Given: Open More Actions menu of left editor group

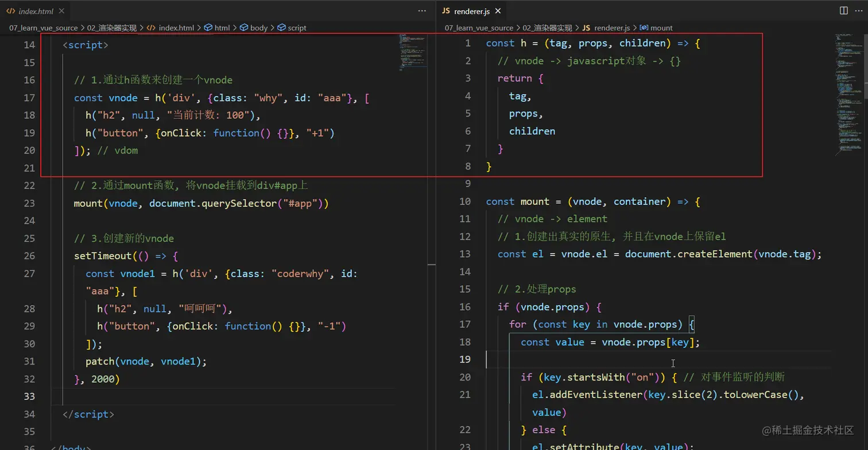Looking at the screenshot, I should pyautogui.click(x=422, y=11).
